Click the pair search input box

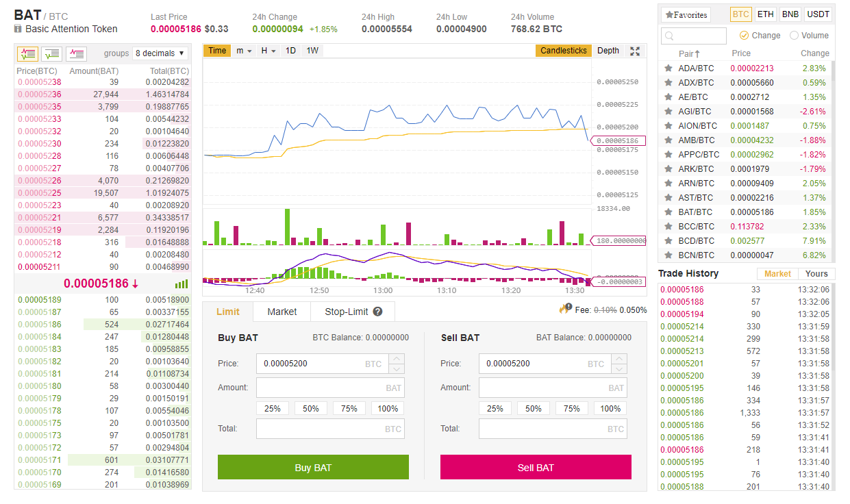coord(694,36)
